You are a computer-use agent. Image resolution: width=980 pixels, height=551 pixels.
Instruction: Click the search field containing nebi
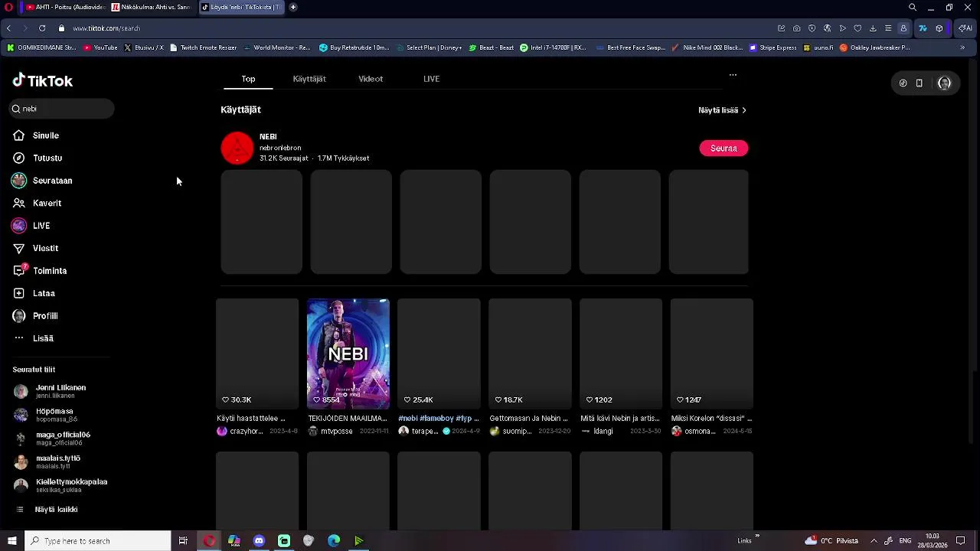[x=61, y=109]
